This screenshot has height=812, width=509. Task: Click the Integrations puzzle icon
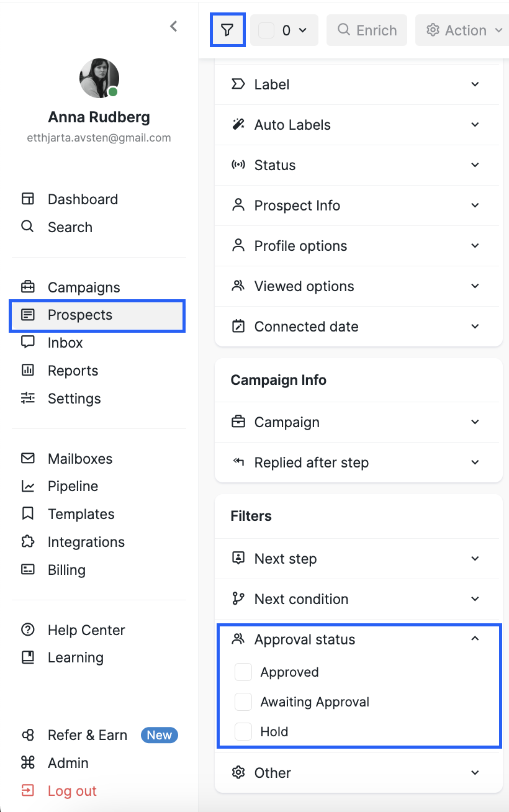pos(28,541)
